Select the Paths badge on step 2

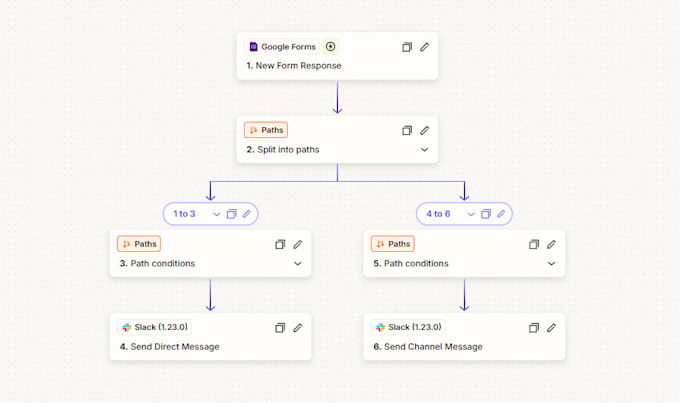(266, 130)
